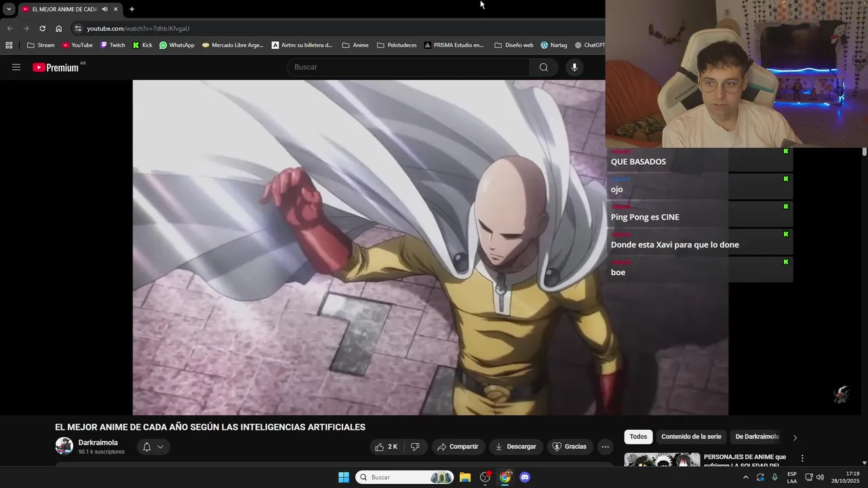The width and height of the screenshot is (868, 488).
Task: Click the tray microphone icon
Action: pyautogui.click(x=775, y=477)
